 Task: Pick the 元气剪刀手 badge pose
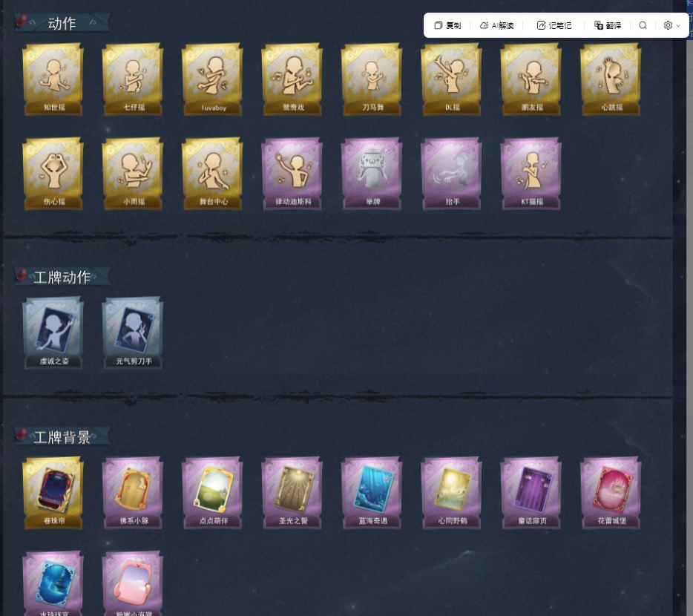point(133,333)
